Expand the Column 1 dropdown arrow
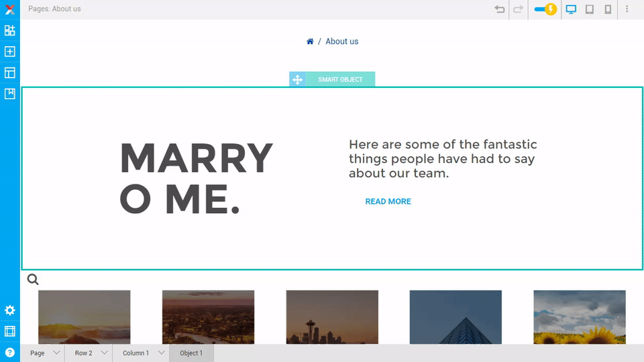 [161, 353]
